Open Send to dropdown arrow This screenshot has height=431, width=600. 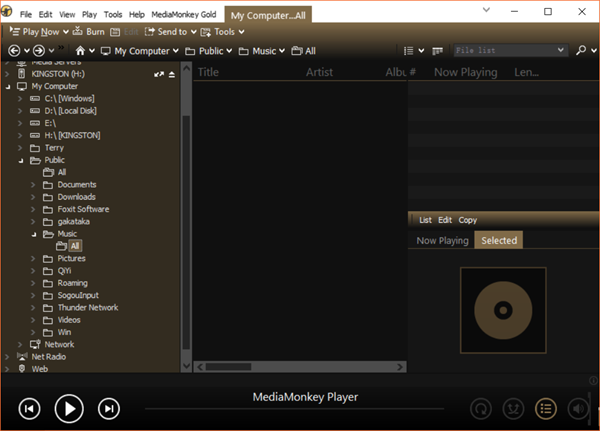[194, 32]
